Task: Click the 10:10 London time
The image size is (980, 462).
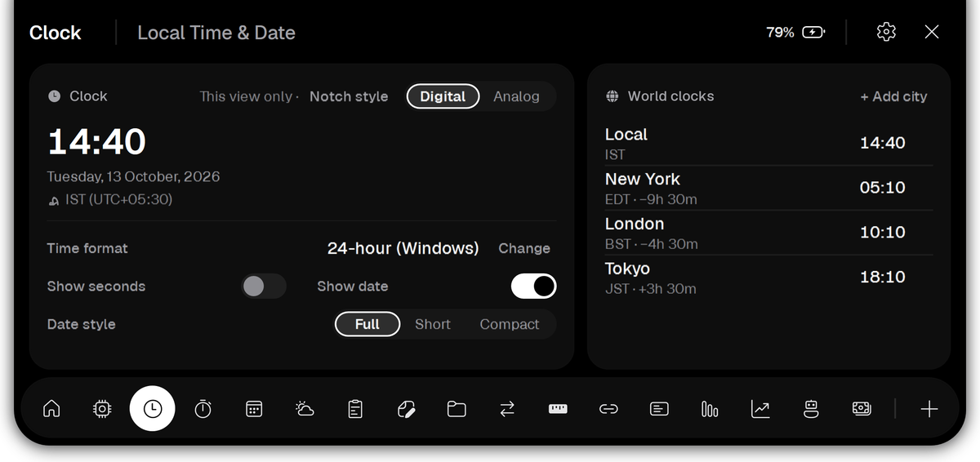Action: click(883, 233)
